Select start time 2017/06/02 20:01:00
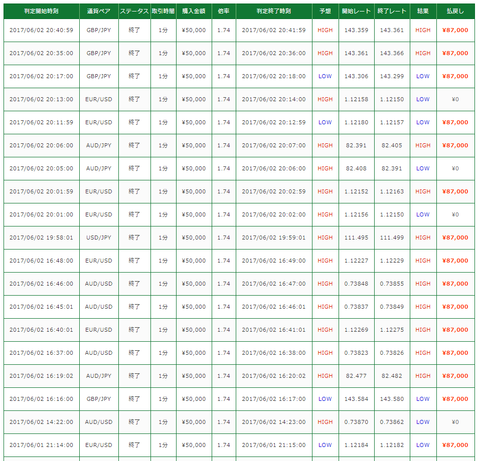Image resolution: width=480 pixels, height=461 pixels. point(41,214)
